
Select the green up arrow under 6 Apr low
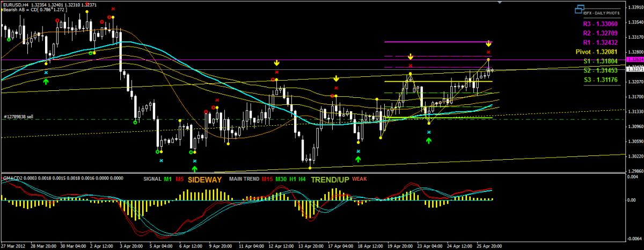tap(195, 168)
